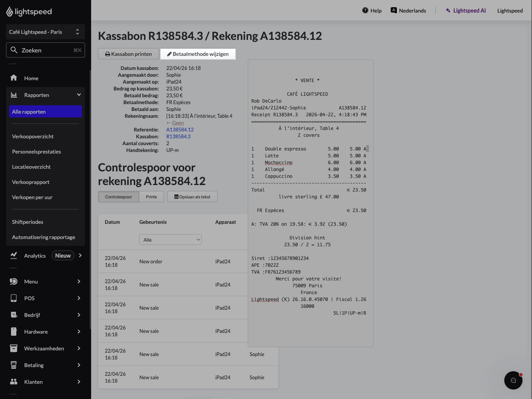Click the Help question mark icon

click(365, 11)
